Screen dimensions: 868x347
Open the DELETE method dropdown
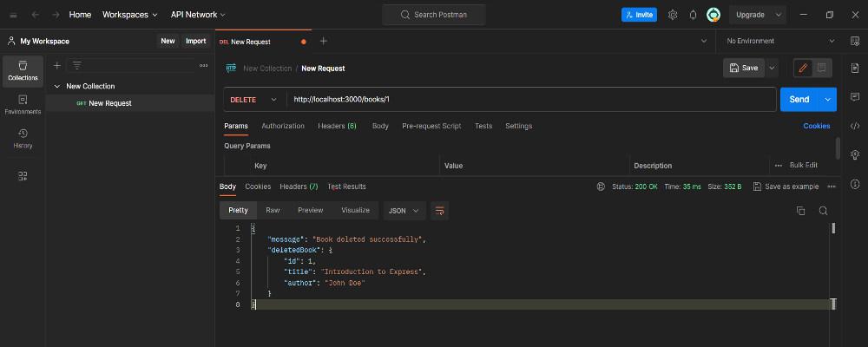pos(254,100)
